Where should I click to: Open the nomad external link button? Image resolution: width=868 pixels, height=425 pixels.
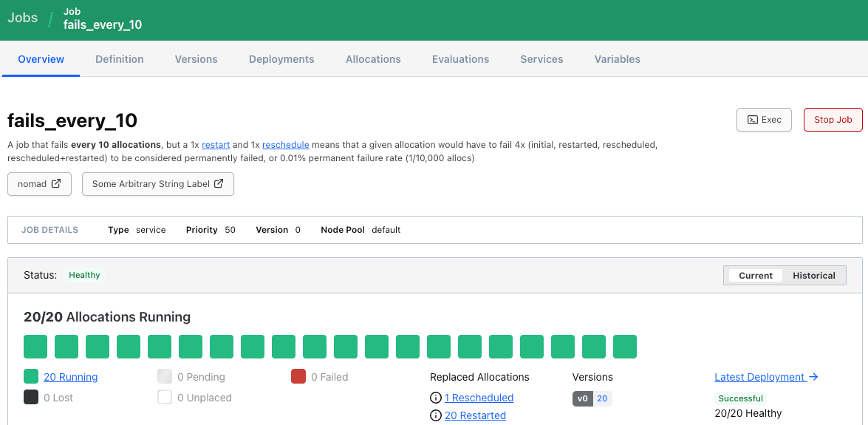click(x=39, y=184)
